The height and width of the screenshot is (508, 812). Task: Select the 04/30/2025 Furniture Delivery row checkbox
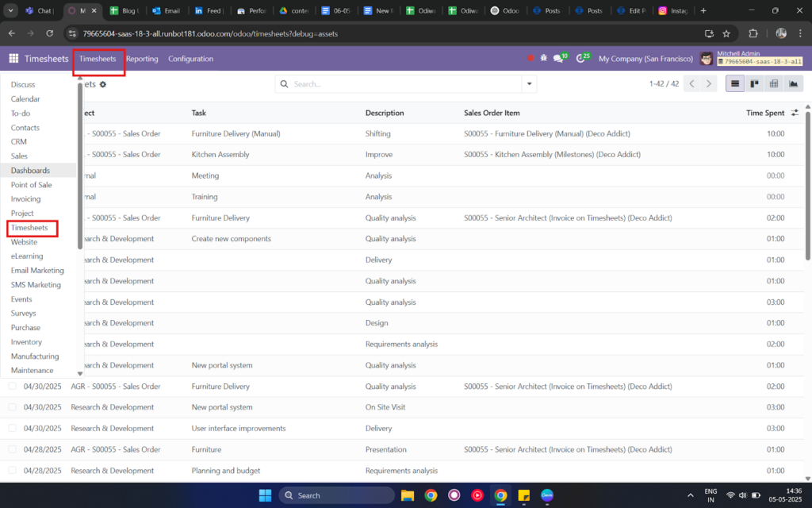coord(13,387)
